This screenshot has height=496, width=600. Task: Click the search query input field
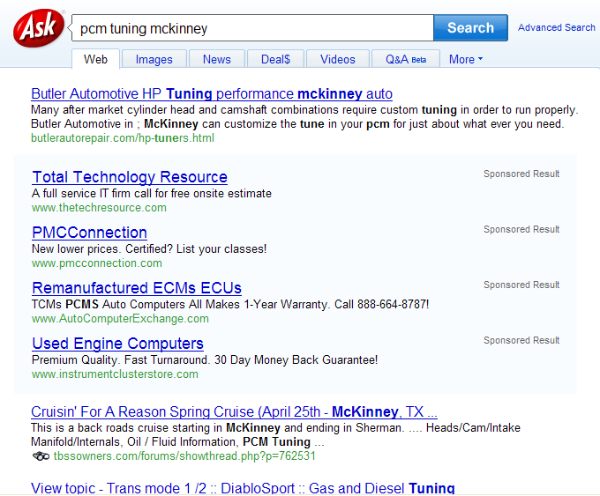251,28
